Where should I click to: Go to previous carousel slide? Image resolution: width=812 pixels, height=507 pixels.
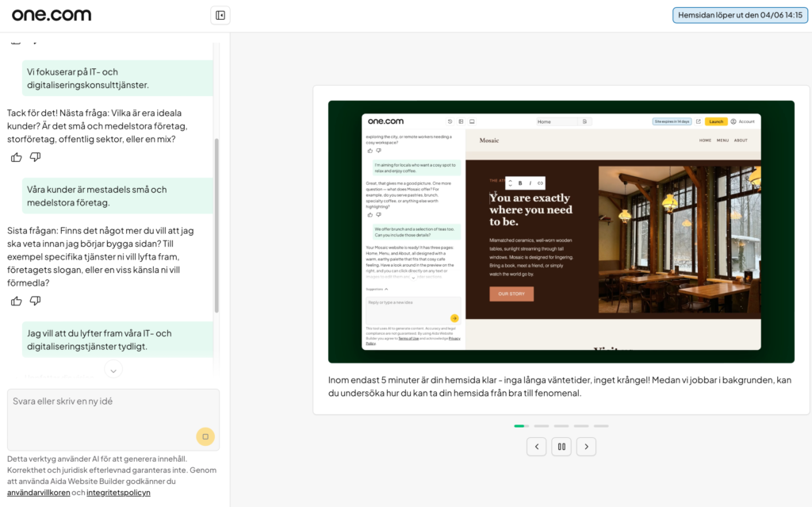click(537, 447)
